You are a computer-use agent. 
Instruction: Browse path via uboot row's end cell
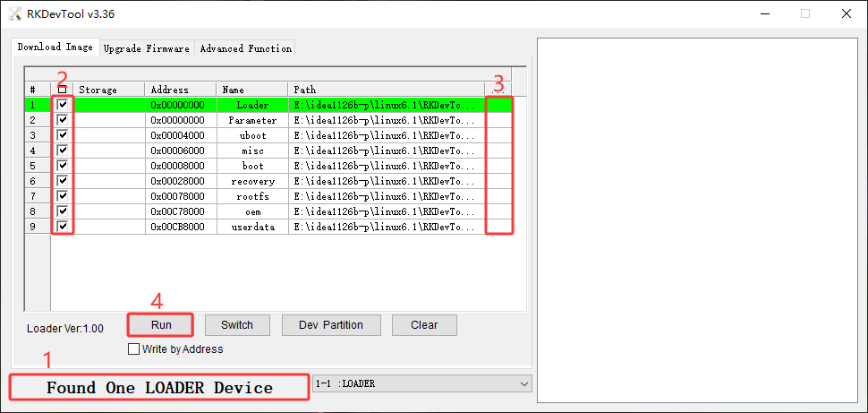pos(498,134)
